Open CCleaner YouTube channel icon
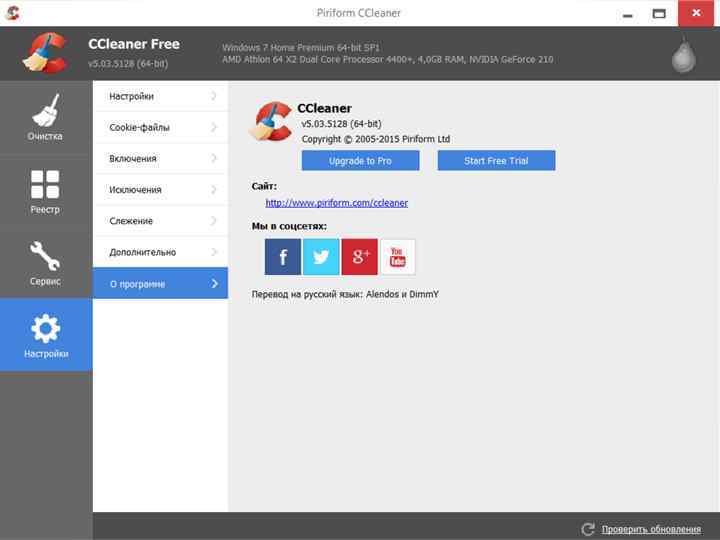Screen dimensions: 720x540 (x=398, y=257)
